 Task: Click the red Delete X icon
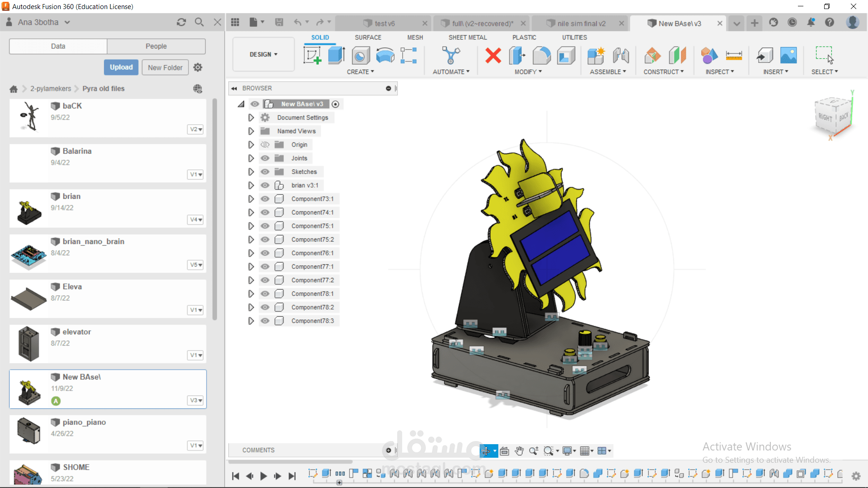click(493, 56)
